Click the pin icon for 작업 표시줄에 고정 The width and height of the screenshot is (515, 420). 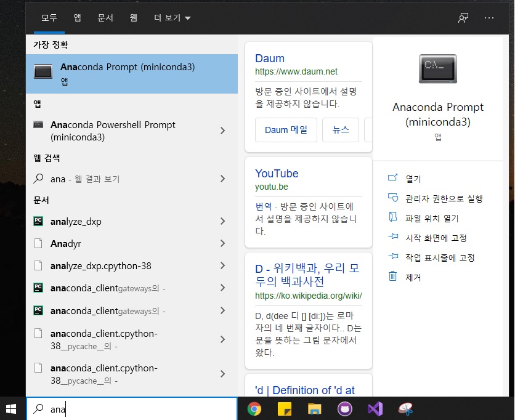pyautogui.click(x=393, y=256)
